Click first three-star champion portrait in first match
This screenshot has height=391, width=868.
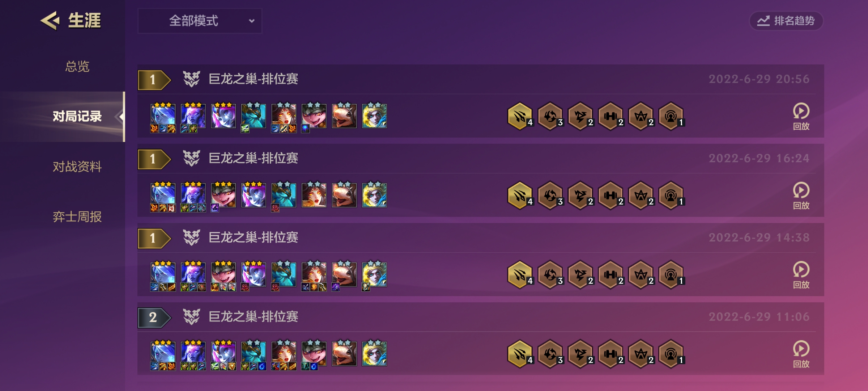pos(163,116)
